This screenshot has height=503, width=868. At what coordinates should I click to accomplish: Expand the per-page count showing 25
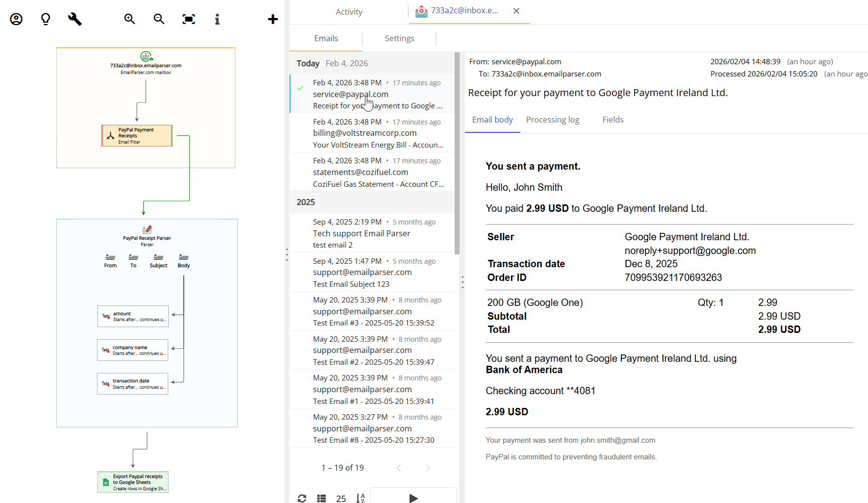pos(341,498)
